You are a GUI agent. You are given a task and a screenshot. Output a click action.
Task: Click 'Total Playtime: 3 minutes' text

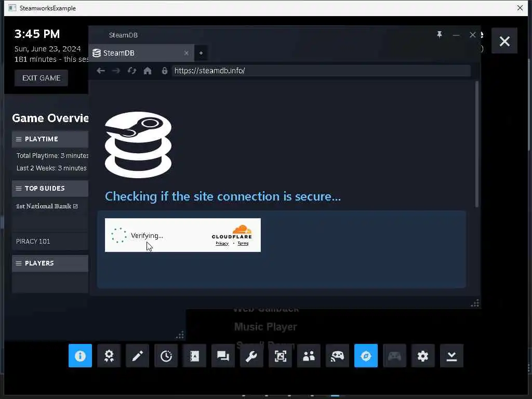(x=52, y=155)
